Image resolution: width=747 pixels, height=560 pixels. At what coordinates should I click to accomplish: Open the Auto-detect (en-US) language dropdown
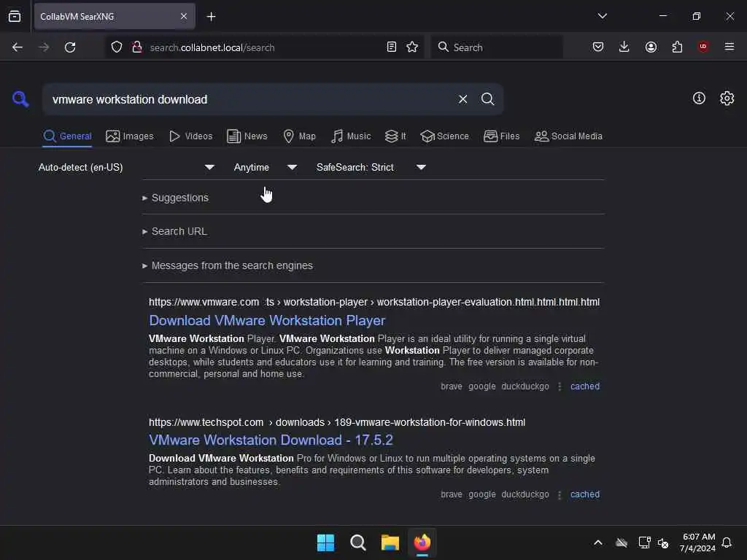point(127,167)
